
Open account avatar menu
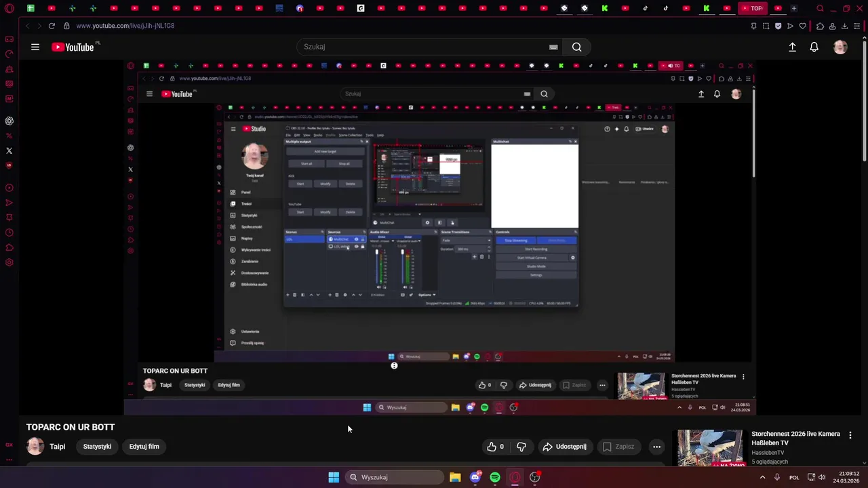point(840,47)
